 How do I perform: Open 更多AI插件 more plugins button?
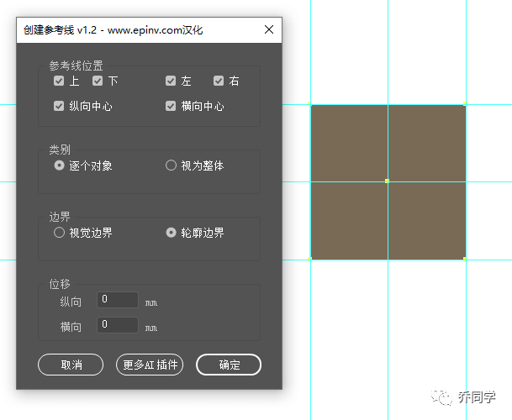click(x=150, y=365)
